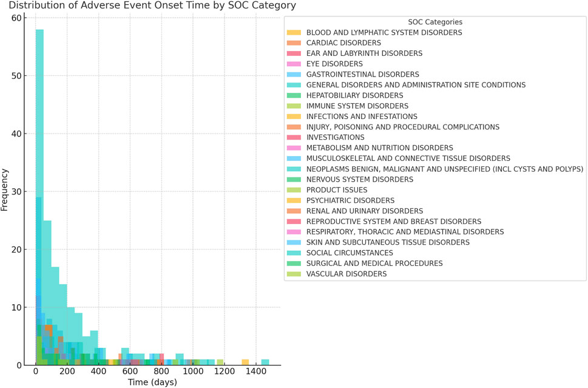Select the 'CARDIAC DISORDERS' legend label
This screenshot has width=588, height=388.
tap(343, 43)
